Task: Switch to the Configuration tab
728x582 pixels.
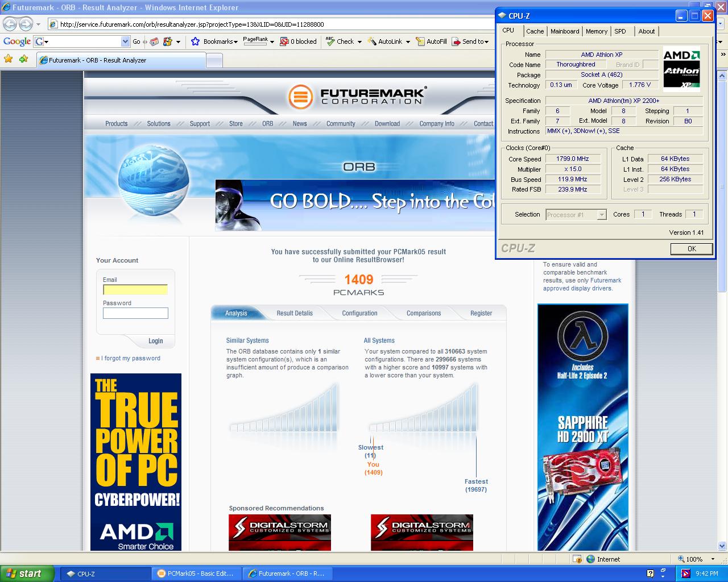Action: 359,313
